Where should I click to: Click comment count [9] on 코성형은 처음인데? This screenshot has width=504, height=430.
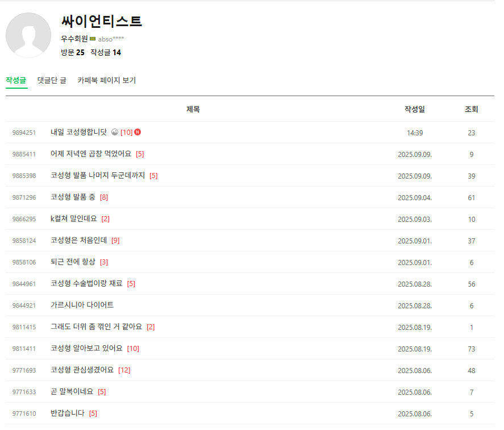click(115, 241)
